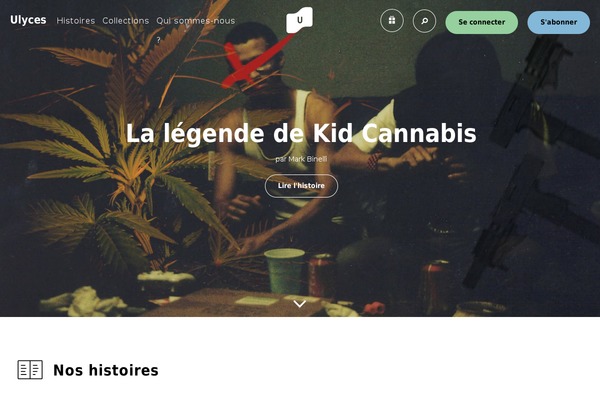The width and height of the screenshot is (600, 400).
Task: Open the La légende de Kid Cannabis title
Action: 301,134
